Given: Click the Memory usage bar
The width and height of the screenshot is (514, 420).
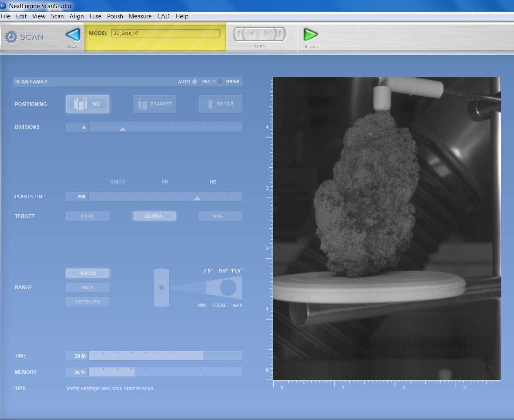Looking at the screenshot, I should (165, 372).
